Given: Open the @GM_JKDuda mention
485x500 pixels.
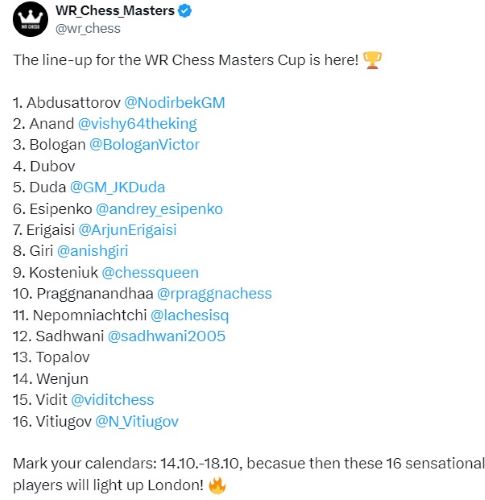Looking at the screenshot, I should (x=118, y=187).
